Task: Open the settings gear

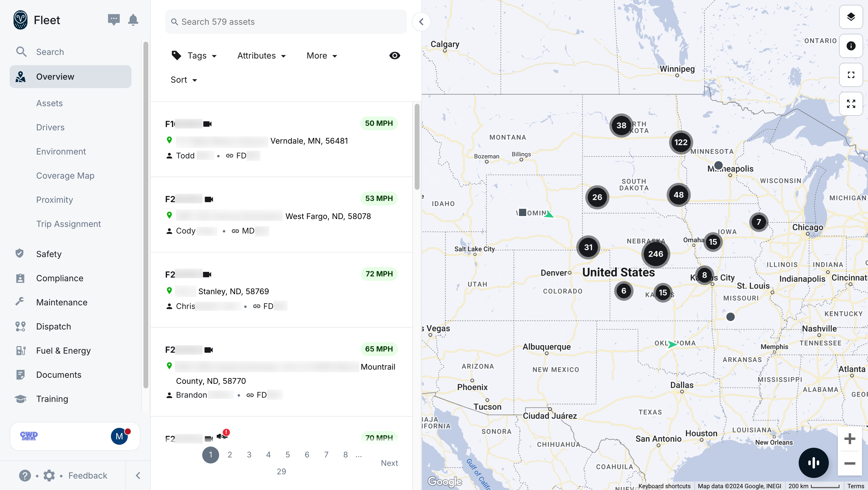Action: tap(49, 475)
